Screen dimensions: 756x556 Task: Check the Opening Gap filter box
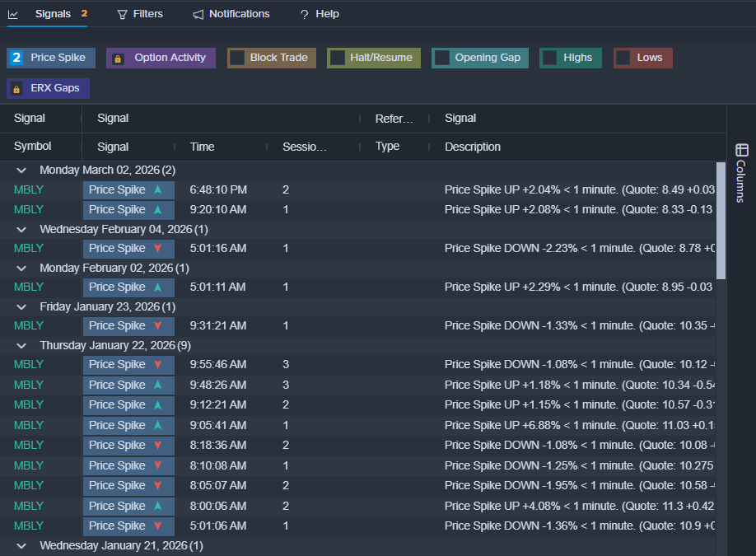coord(442,58)
